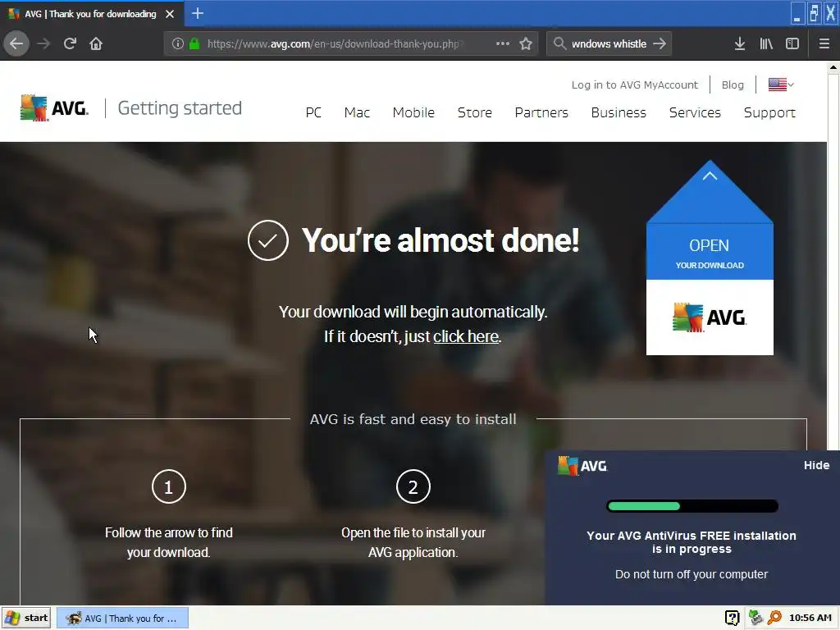Click the magnifier tray icon
This screenshot has height=630, width=840.
[x=774, y=618]
